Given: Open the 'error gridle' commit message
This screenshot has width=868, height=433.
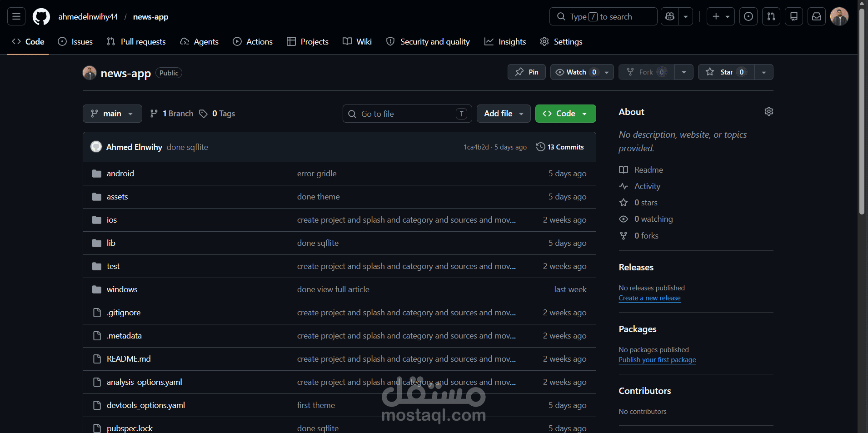Looking at the screenshot, I should (x=317, y=174).
